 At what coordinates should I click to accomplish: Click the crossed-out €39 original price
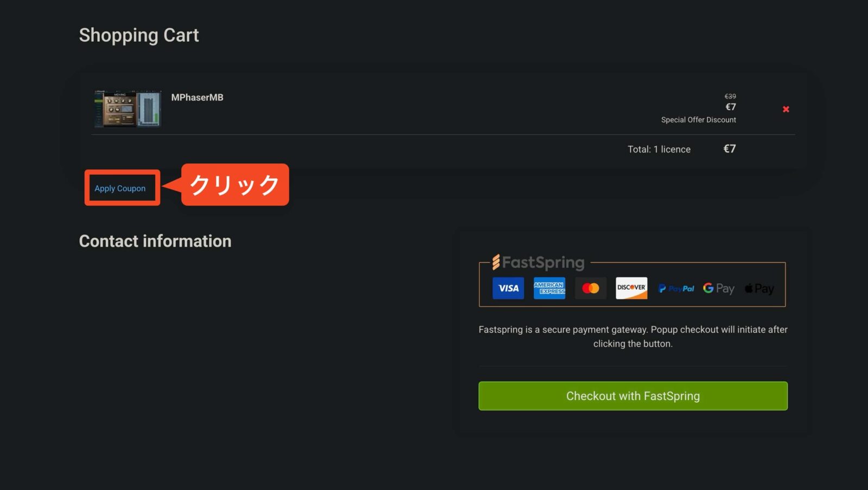point(730,96)
